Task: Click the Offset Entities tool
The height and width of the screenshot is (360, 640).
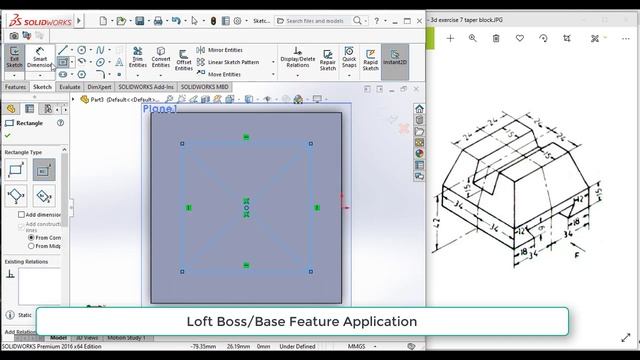Action: point(184,60)
